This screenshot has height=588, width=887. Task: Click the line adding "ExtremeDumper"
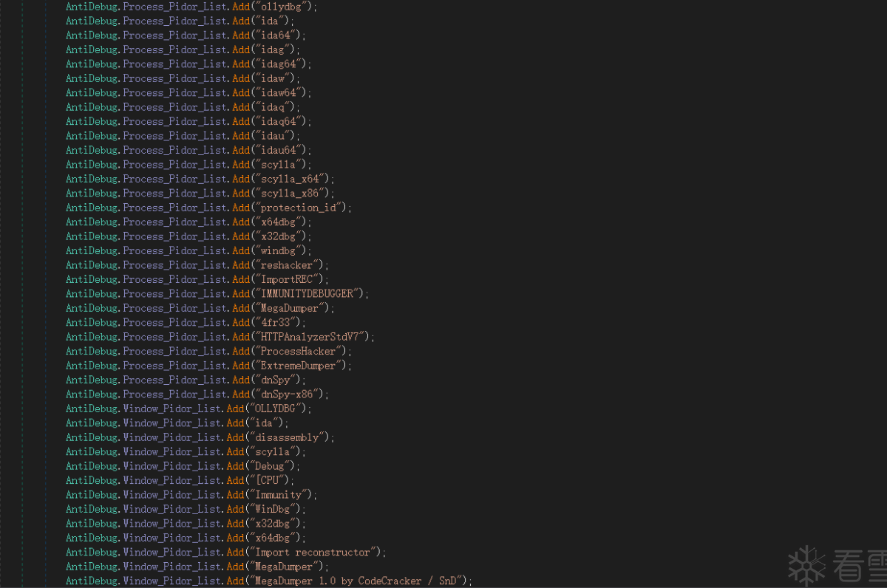[x=209, y=366]
